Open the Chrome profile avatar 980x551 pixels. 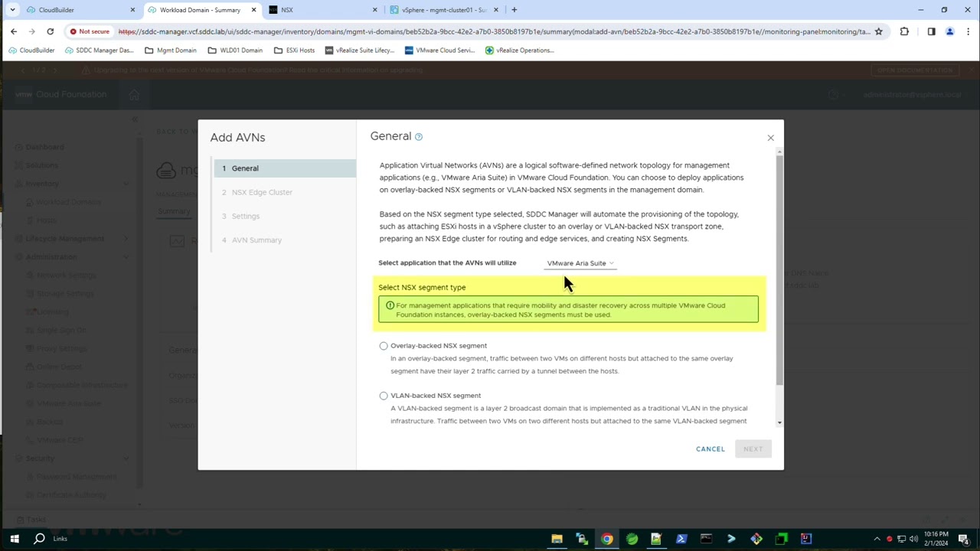tap(949, 31)
